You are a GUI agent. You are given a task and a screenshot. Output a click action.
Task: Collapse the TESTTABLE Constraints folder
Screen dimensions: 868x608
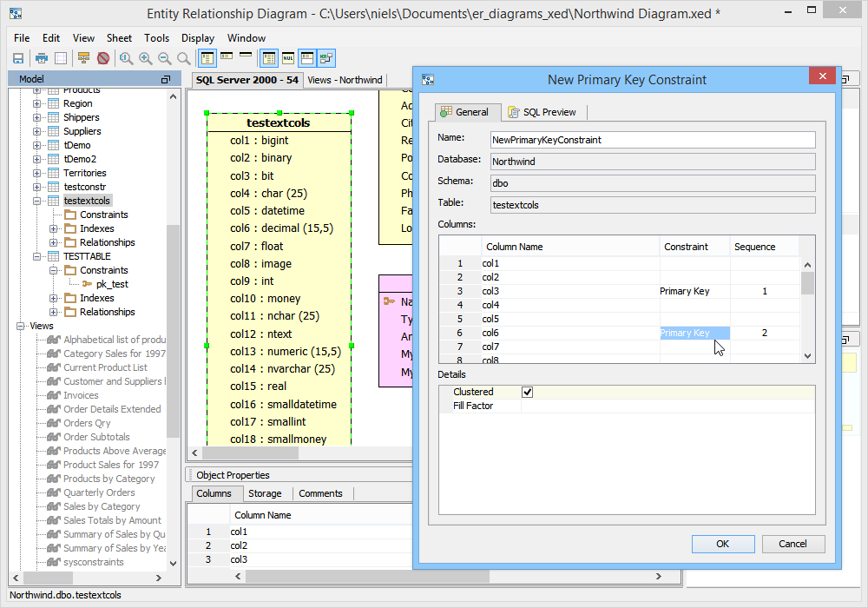point(54,270)
